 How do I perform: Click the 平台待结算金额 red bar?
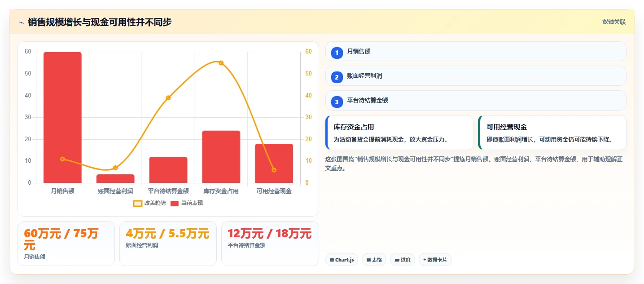pyautogui.click(x=168, y=170)
